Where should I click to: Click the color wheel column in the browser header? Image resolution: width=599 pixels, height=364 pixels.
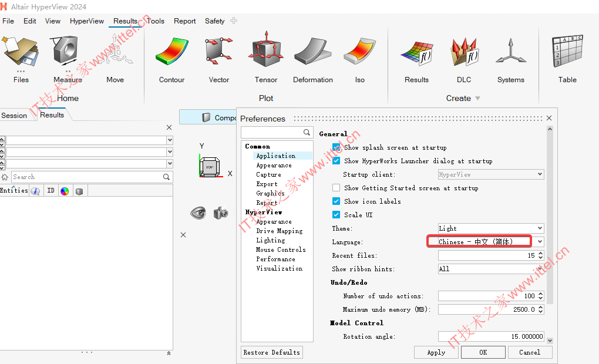click(65, 191)
